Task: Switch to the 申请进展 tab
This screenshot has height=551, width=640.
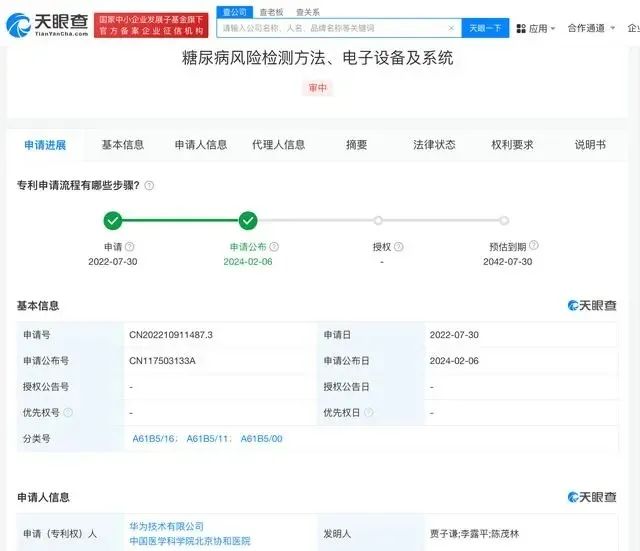Action: [45, 145]
